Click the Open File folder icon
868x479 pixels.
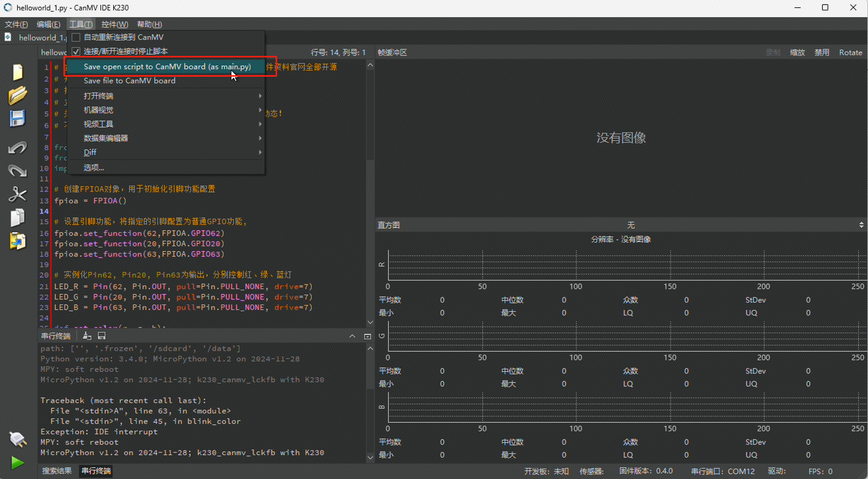18,95
